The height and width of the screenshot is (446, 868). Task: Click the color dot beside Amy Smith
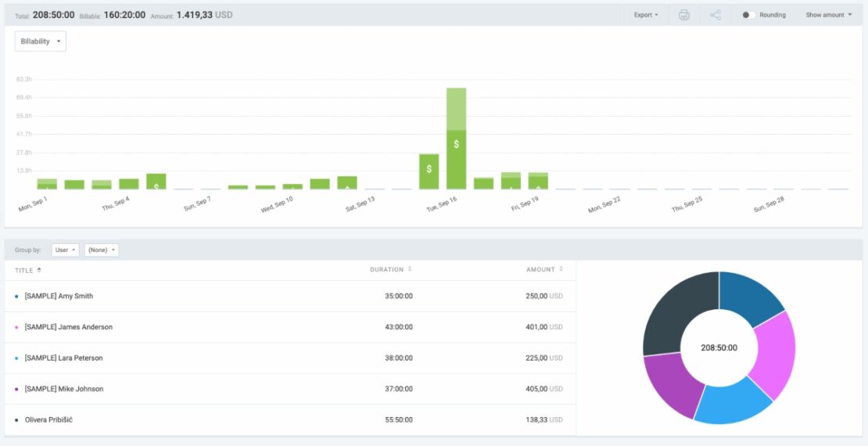coord(17,297)
